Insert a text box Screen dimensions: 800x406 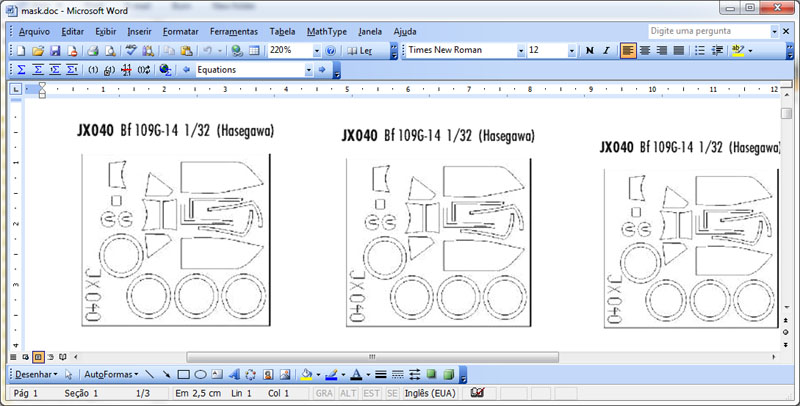point(217,374)
